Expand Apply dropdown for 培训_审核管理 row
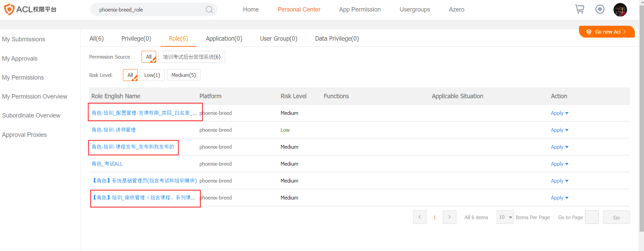 tap(560, 197)
